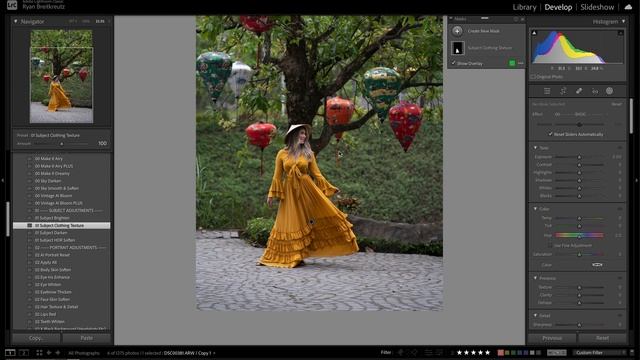Open the DSC06381.ARW / Copy 1 source dropdown
Image resolution: width=640 pixels, height=360 pixels.
(x=189, y=353)
